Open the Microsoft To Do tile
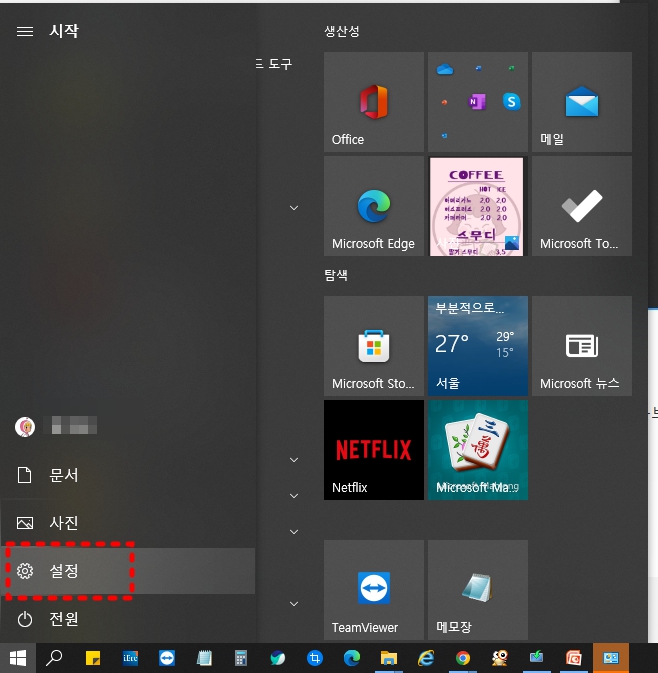 point(582,206)
